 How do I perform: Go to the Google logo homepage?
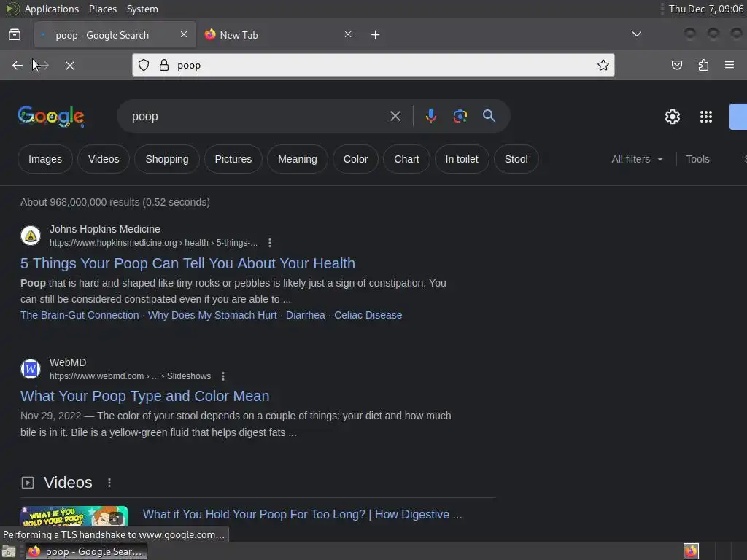point(51,116)
